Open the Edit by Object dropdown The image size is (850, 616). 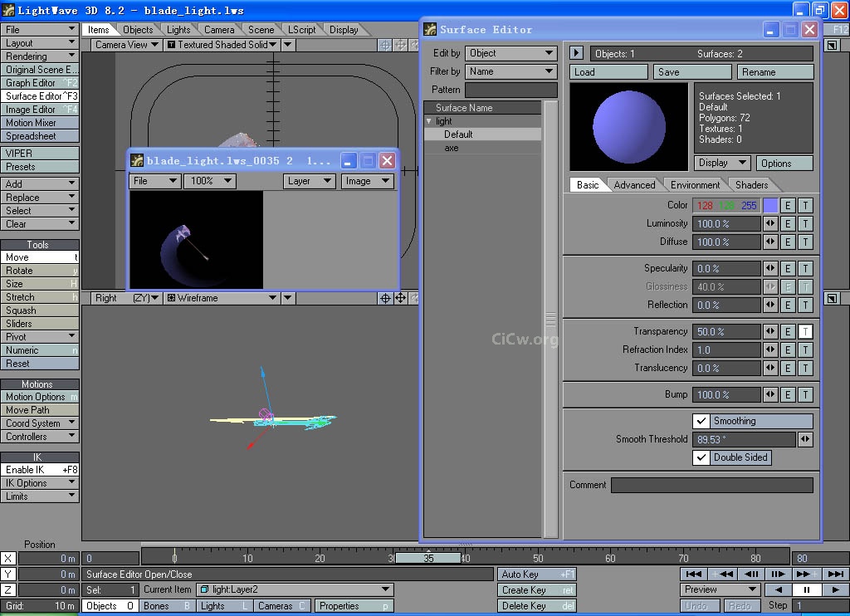(x=510, y=53)
